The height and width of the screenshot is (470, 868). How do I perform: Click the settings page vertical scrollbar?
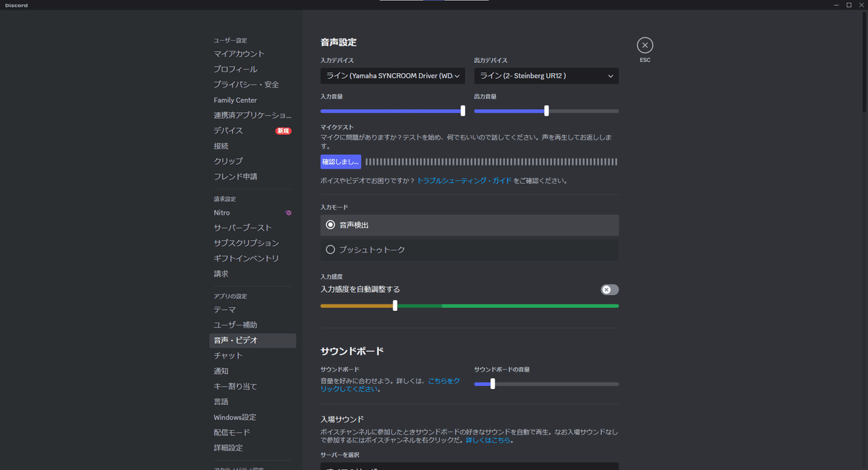click(864, 61)
